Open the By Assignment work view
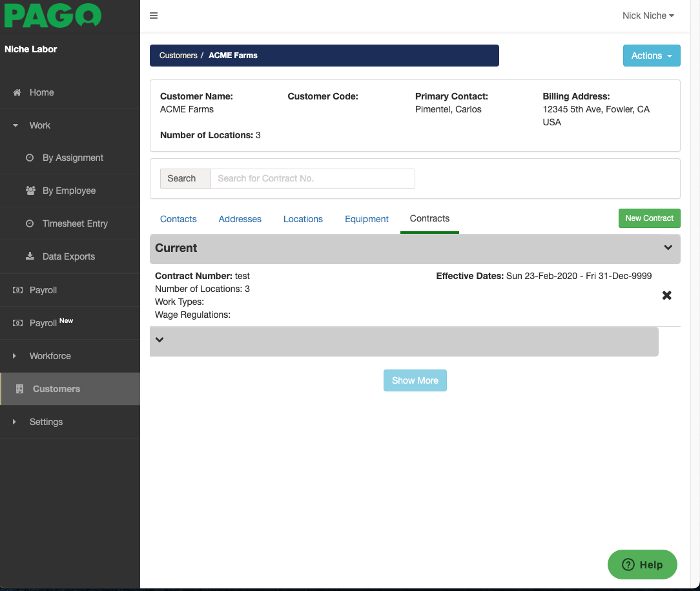This screenshot has height=591, width=700. coord(72,158)
